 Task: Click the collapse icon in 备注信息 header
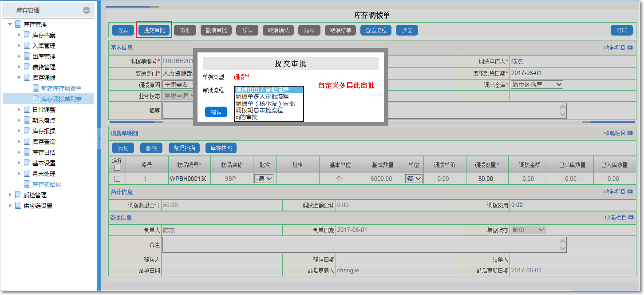[x=630, y=218]
